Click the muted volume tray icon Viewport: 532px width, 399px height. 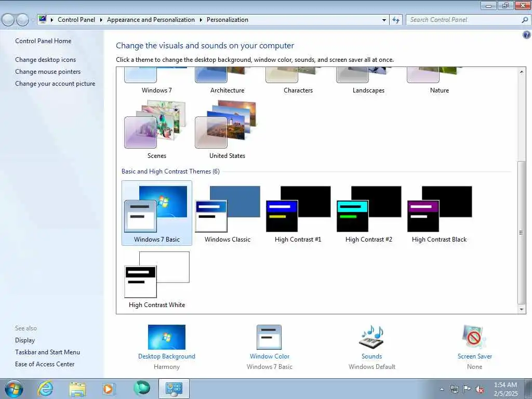(480, 390)
